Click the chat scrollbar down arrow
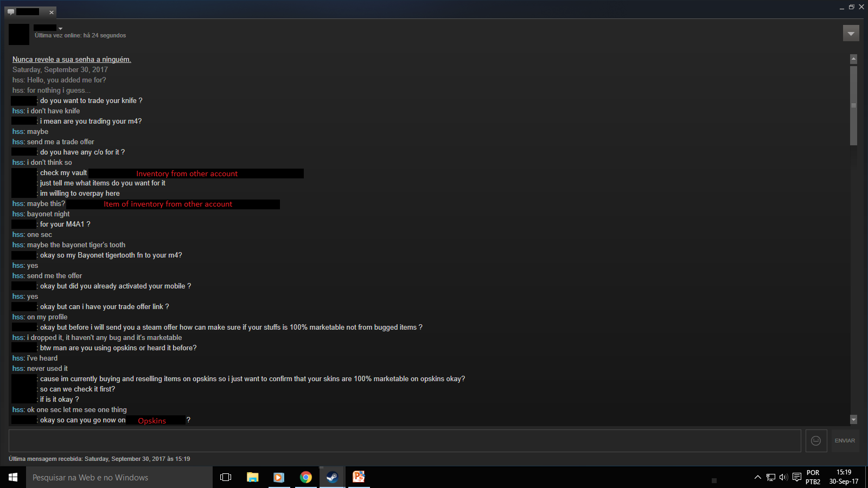 853,419
